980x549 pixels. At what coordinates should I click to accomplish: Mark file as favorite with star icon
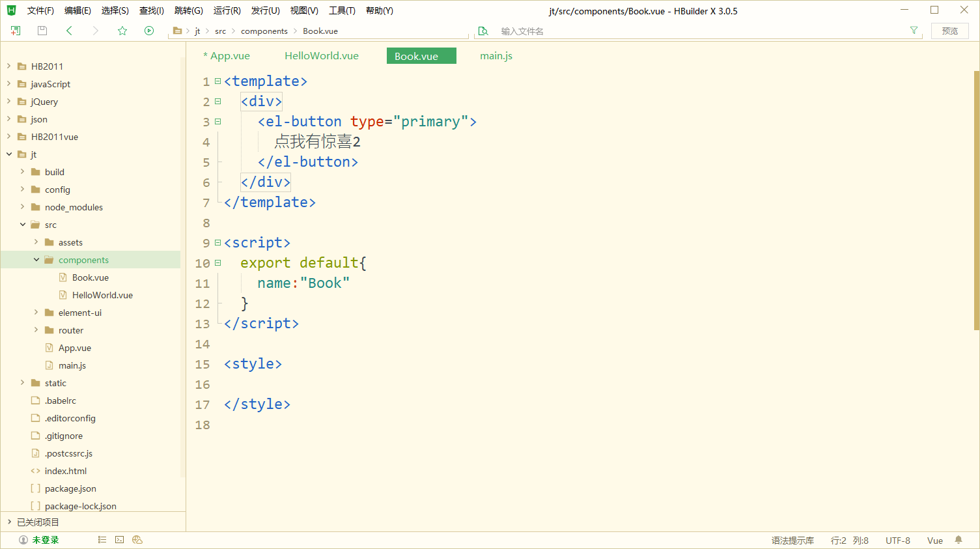122,31
